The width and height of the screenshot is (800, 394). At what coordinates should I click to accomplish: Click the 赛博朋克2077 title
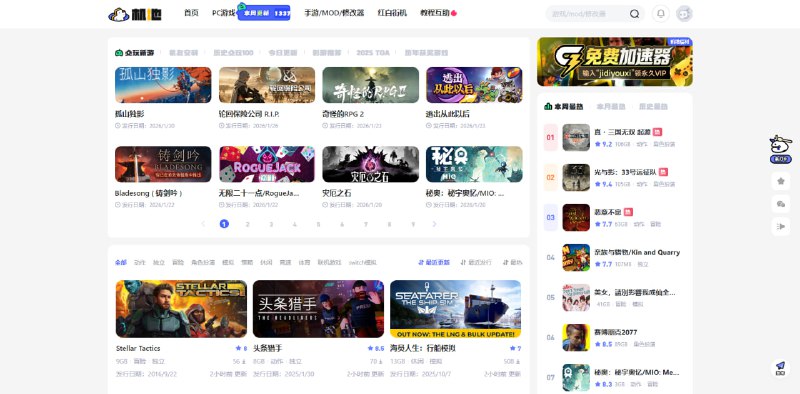(615, 332)
